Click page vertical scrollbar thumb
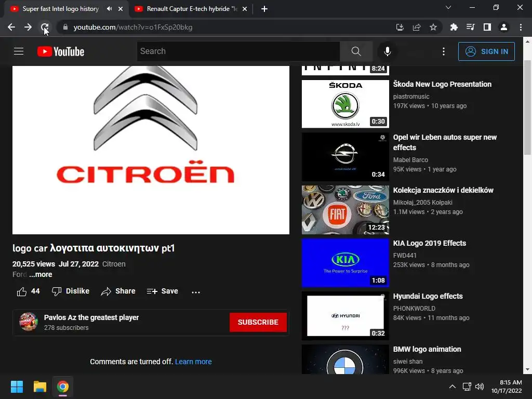 pyautogui.click(x=527, y=108)
